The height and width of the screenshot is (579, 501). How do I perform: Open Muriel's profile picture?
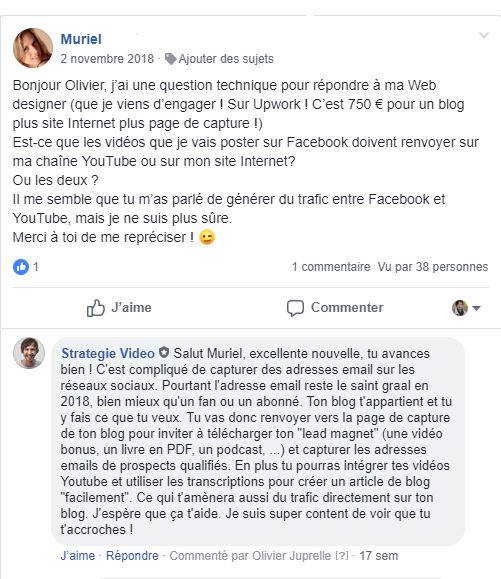(33, 48)
